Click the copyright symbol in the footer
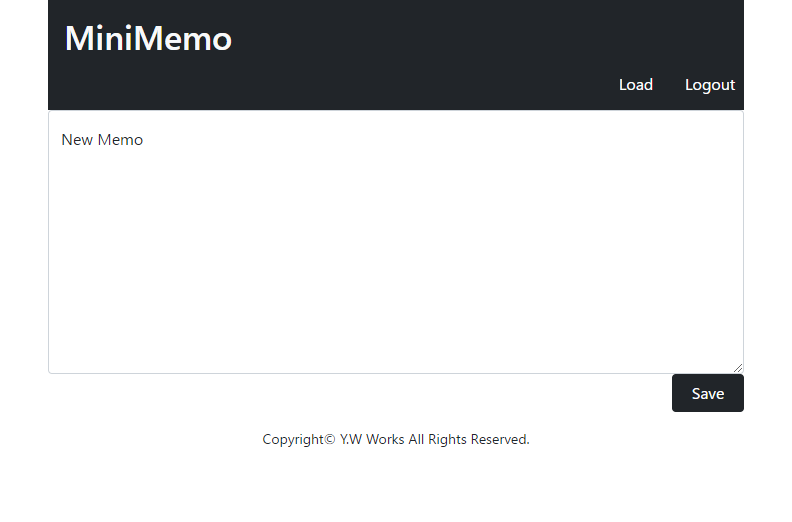The height and width of the screenshot is (522, 792). click(x=330, y=440)
